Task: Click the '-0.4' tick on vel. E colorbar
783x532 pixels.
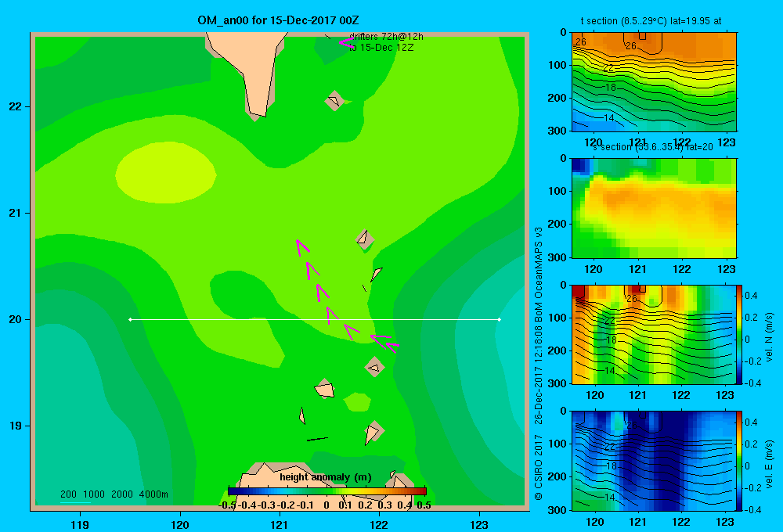Action: 752,509
